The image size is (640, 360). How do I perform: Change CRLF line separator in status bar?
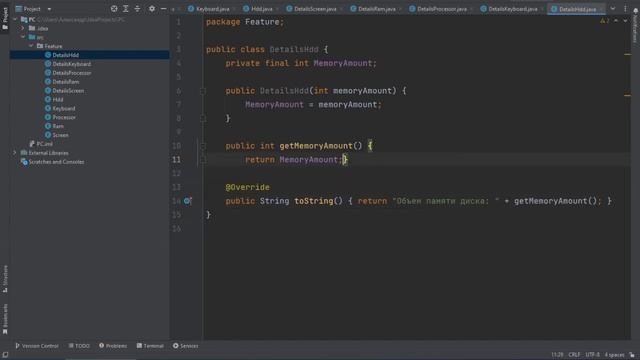[574, 355]
